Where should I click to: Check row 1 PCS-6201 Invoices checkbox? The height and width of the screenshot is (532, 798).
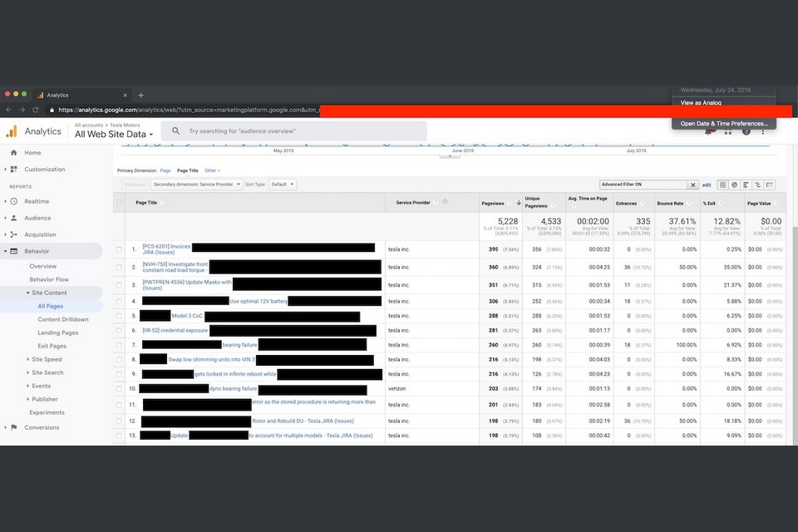[x=119, y=249]
